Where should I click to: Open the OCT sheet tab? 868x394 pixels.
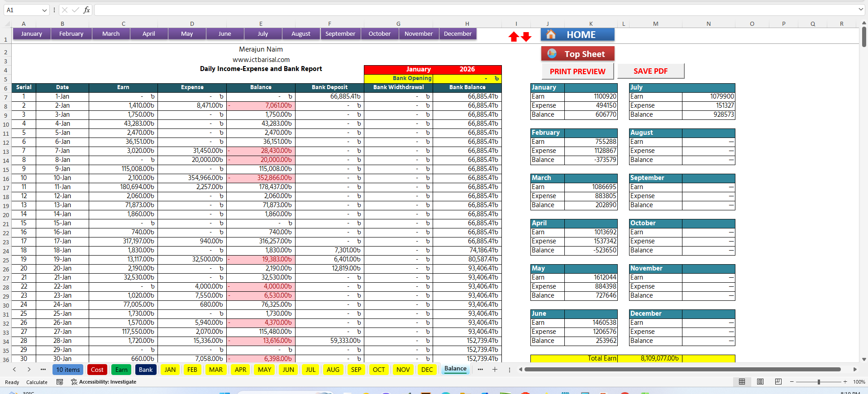(379, 370)
